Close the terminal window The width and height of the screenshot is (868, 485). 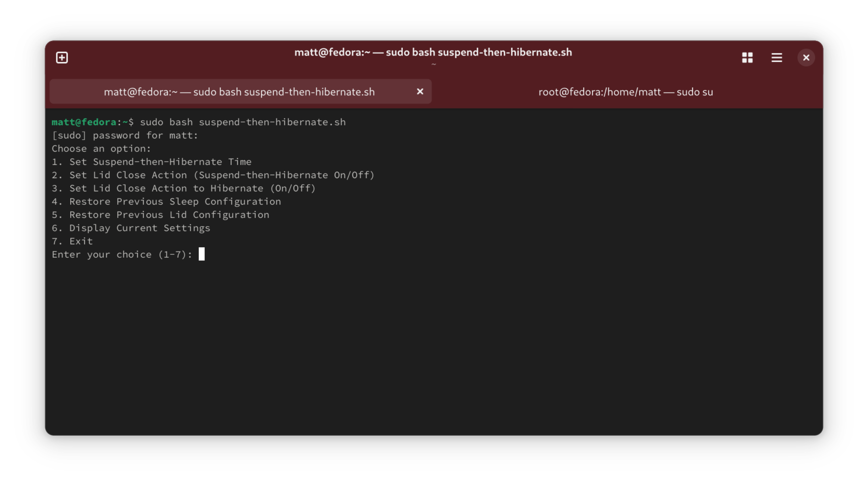806,57
